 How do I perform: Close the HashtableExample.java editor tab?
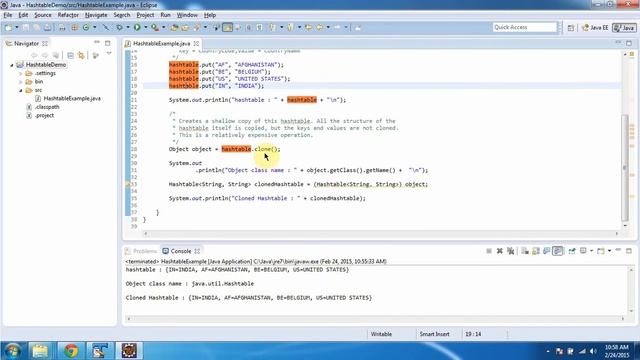click(196, 43)
